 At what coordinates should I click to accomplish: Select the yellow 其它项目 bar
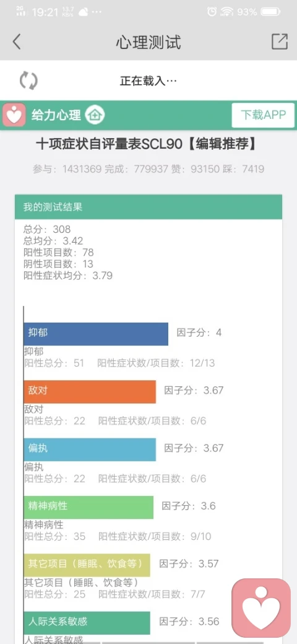87,565
